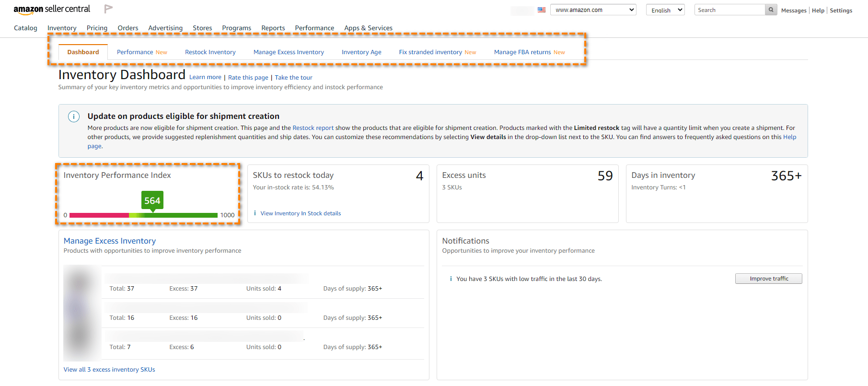Click the flag icon beside the logo

pos(108,9)
